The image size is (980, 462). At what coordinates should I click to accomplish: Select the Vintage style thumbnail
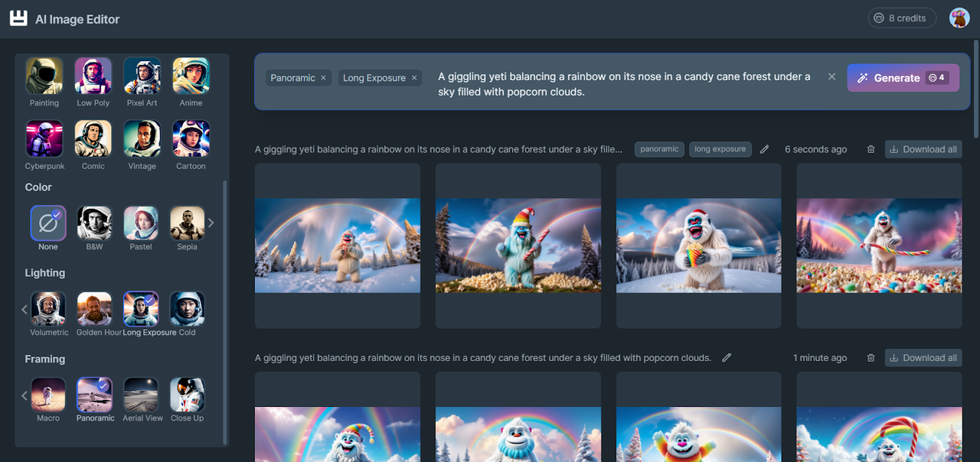pos(142,139)
